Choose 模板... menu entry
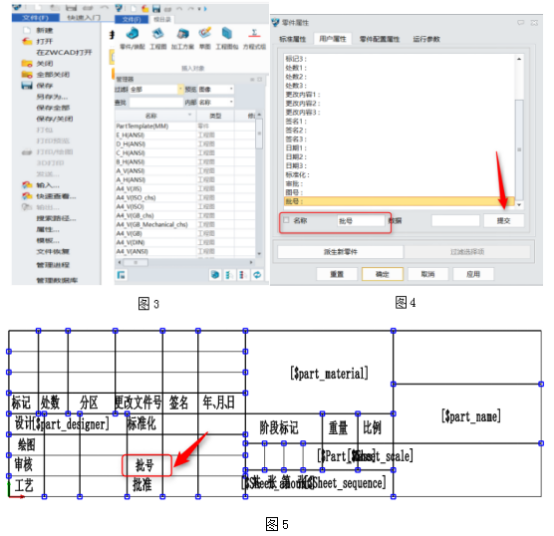This screenshot has height=536, width=554. coord(48,241)
